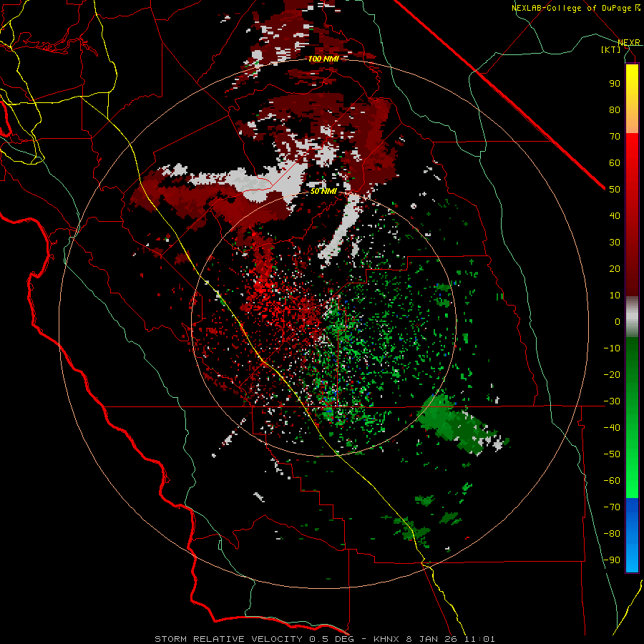Click the 100 NMI range ring label

click(x=323, y=59)
